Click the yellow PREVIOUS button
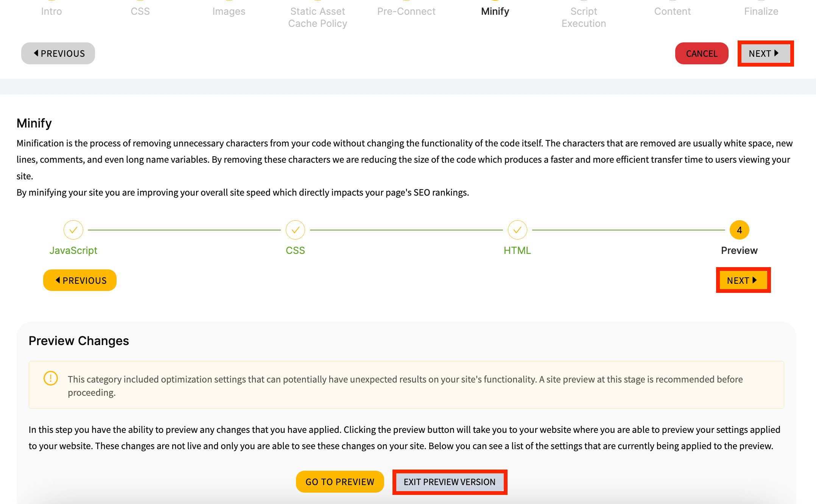The height and width of the screenshot is (504, 816). pos(80,280)
